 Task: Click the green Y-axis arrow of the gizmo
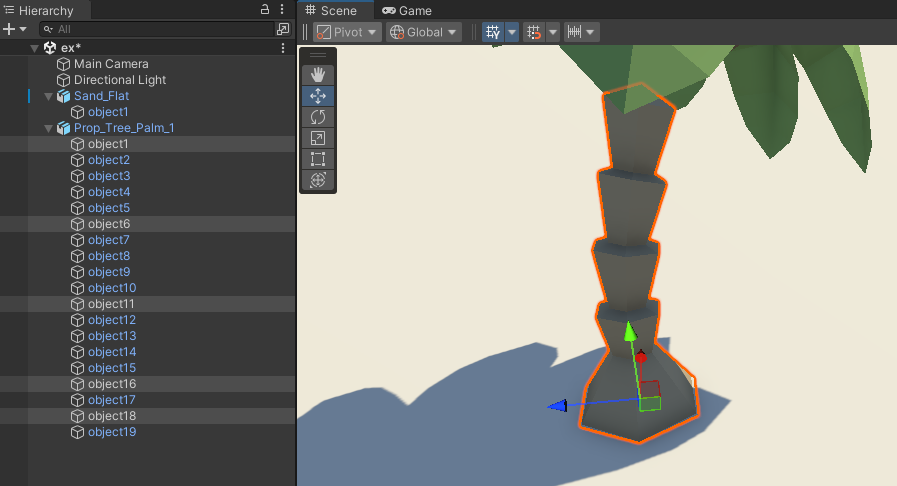630,332
